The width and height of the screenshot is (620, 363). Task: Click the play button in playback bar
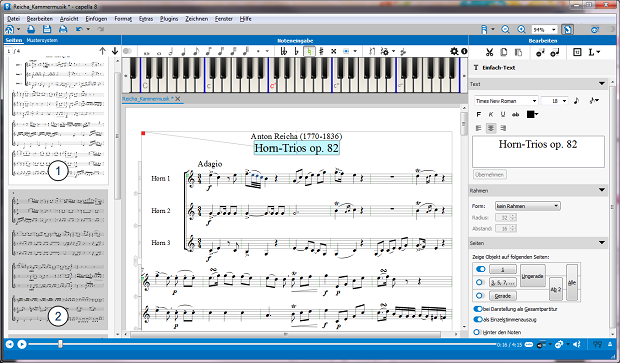[x=22, y=344]
